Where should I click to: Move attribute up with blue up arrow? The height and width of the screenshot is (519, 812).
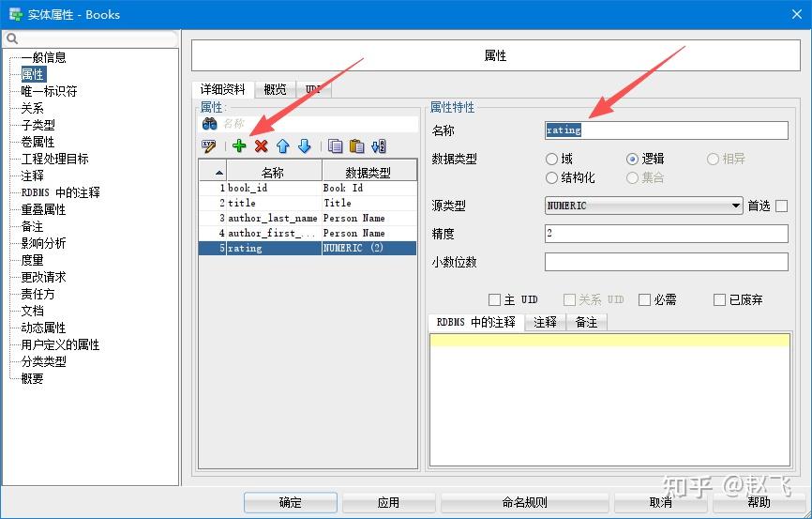point(283,146)
